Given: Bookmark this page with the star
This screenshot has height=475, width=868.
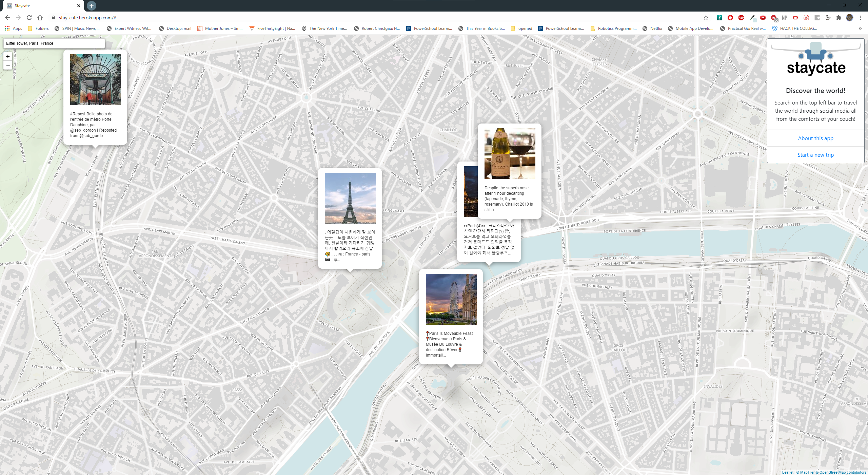Looking at the screenshot, I should pyautogui.click(x=706, y=18).
